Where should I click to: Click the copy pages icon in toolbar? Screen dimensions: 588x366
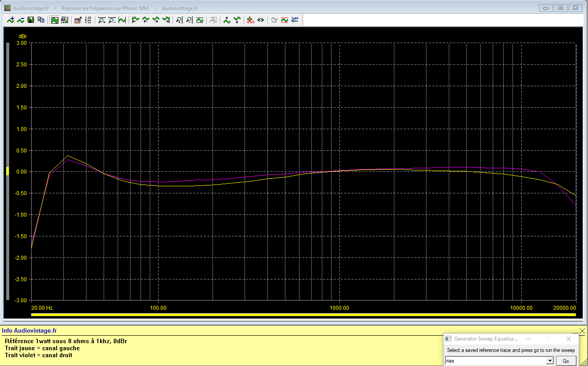(x=41, y=20)
